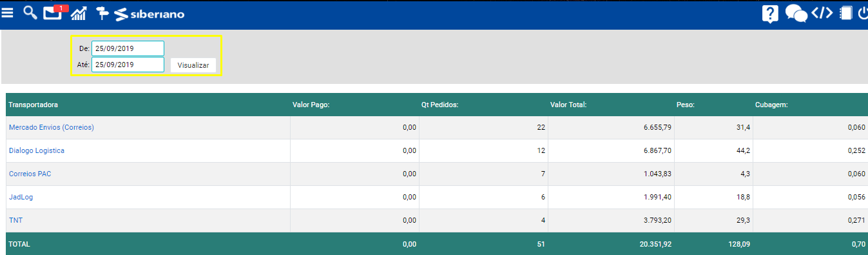Open the hamburger main menu

pos(8,13)
